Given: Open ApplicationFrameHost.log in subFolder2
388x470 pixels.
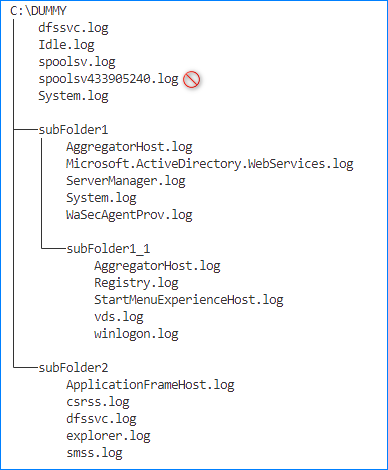Looking at the screenshot, I should [x=150, y=385].
